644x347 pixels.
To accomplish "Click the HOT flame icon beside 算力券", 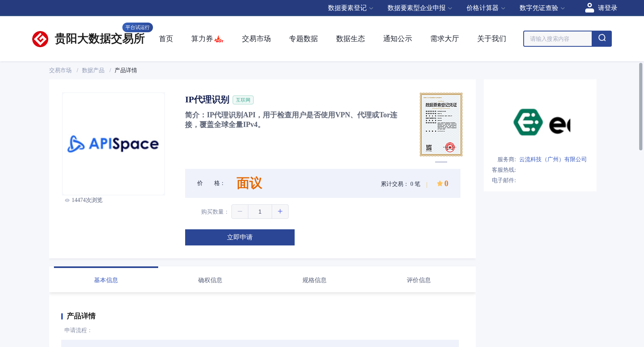I will (219, 39).
